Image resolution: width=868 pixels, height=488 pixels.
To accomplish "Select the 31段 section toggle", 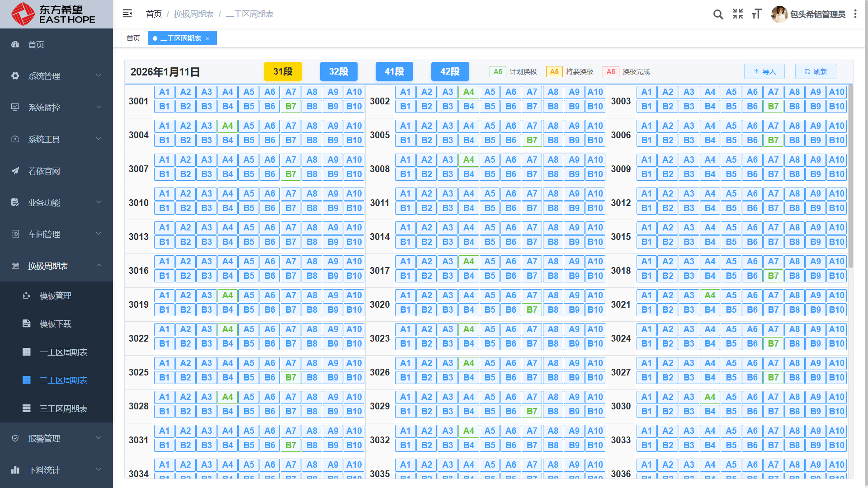I will [283, 71].
